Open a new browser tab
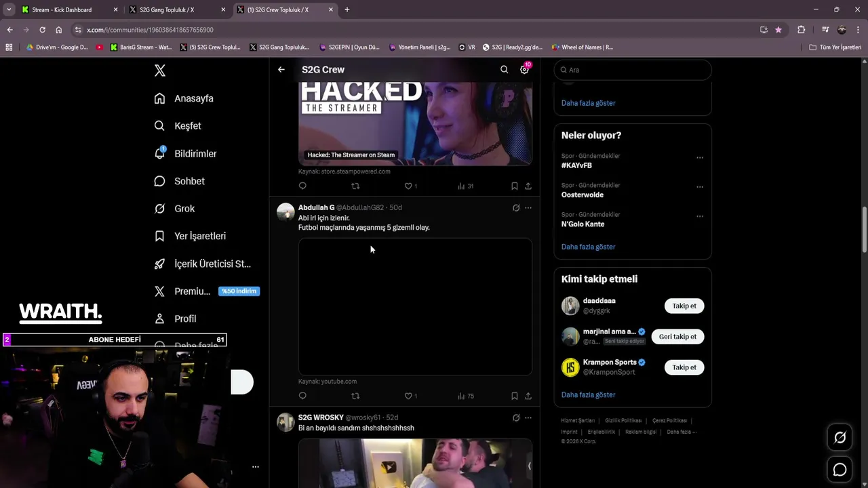Viewport: 868px width, 488px height. pos(347,9)
